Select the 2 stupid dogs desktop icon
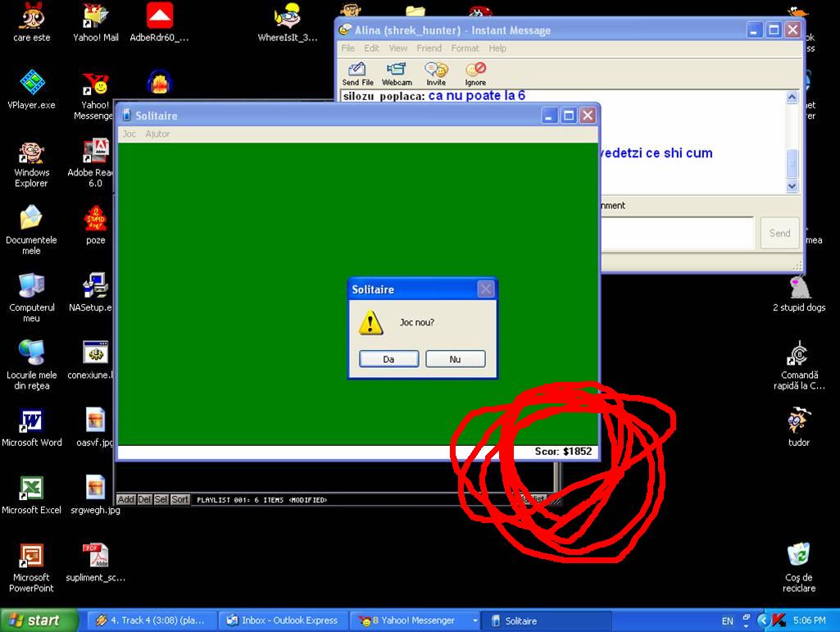Viewport: 840px width, 632px height. (799, 293)
